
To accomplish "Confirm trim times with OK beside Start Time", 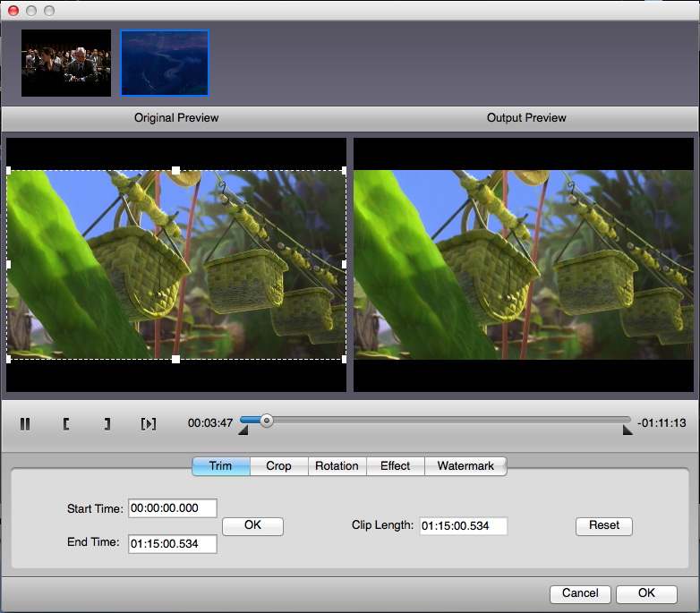I will [x=252, y=526].
